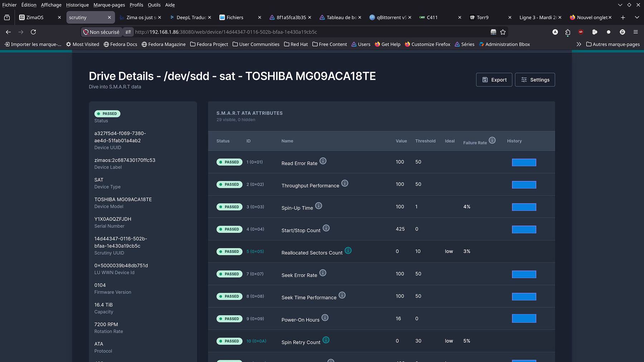Image resolution: width=644 pixels, height=362 pixels.
Task: Open Free Content bookmarks folder
Action: point(330,44)
